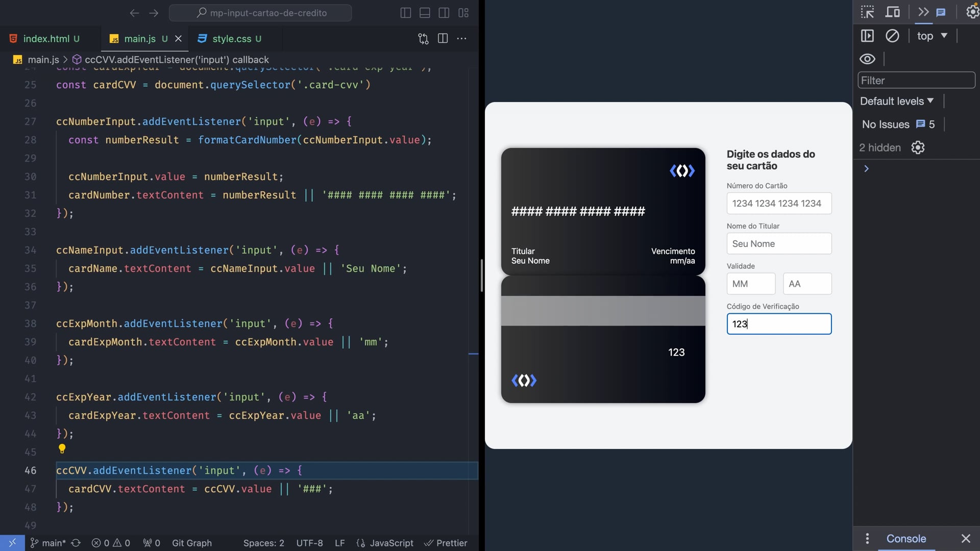Open the console settings gear icon

pos(918,147)
